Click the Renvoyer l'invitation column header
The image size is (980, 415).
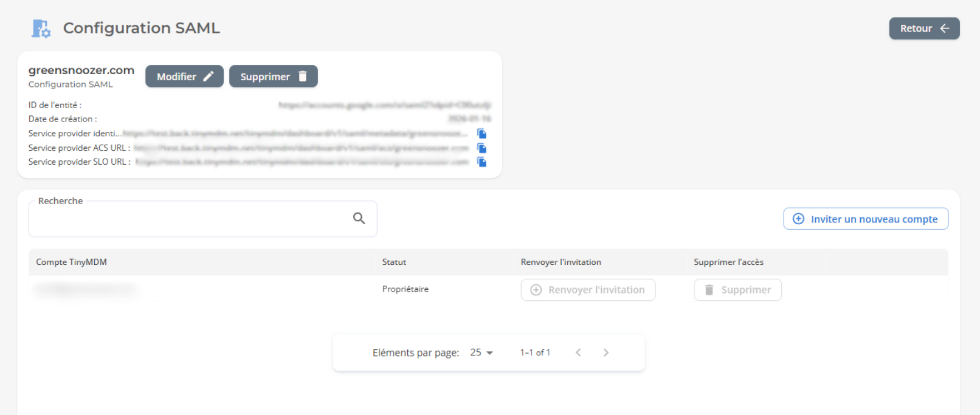point(561,262)
